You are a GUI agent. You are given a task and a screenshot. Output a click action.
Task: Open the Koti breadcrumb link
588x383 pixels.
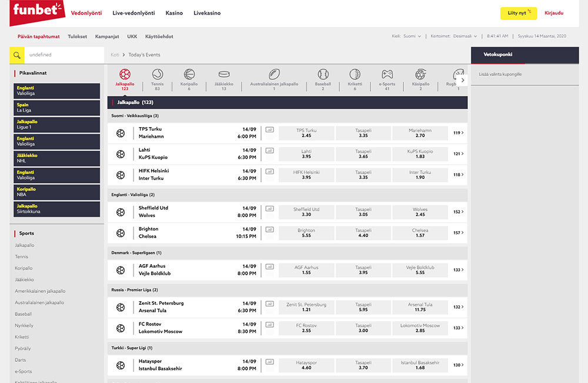point(115,55)
